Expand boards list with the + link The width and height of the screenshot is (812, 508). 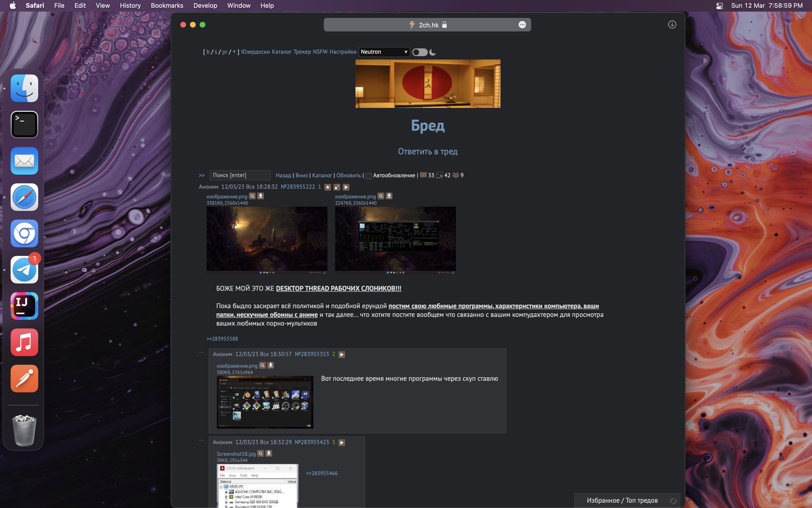coord(234,51)
